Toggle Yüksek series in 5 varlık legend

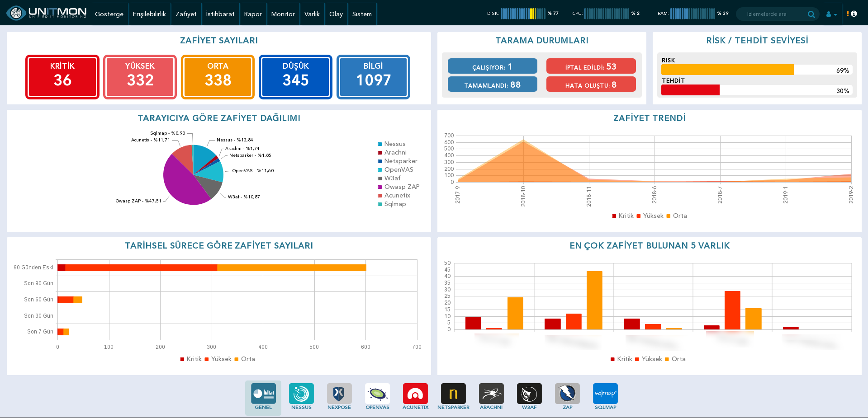(649, 359)
